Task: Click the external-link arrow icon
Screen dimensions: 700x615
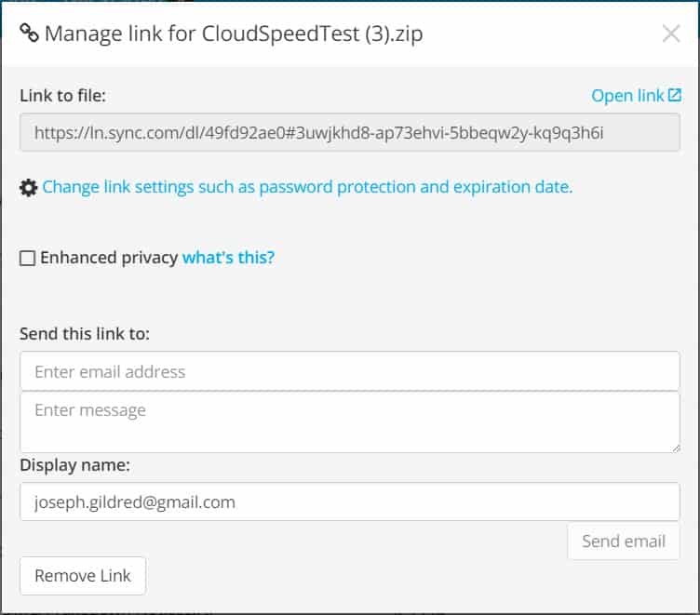Action: (x=675, y=95)
